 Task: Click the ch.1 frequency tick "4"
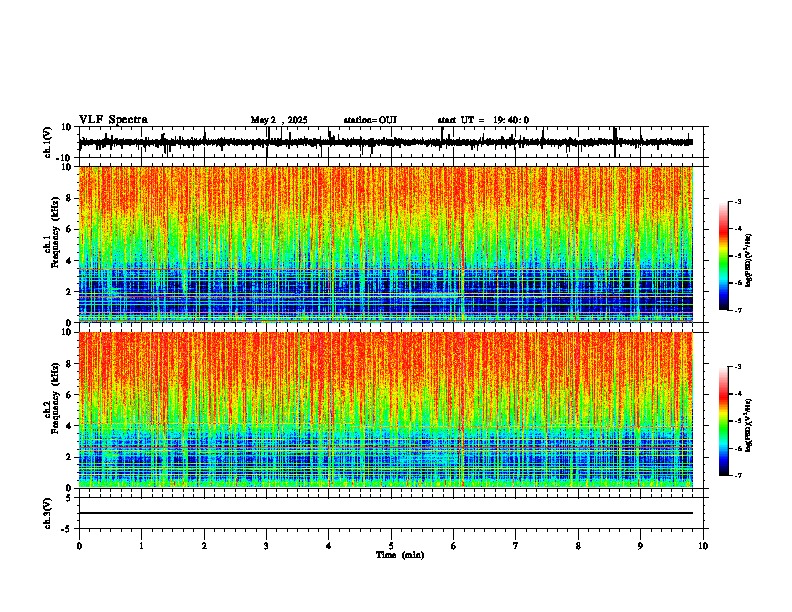pyautogui.click(x=69, y=261)
